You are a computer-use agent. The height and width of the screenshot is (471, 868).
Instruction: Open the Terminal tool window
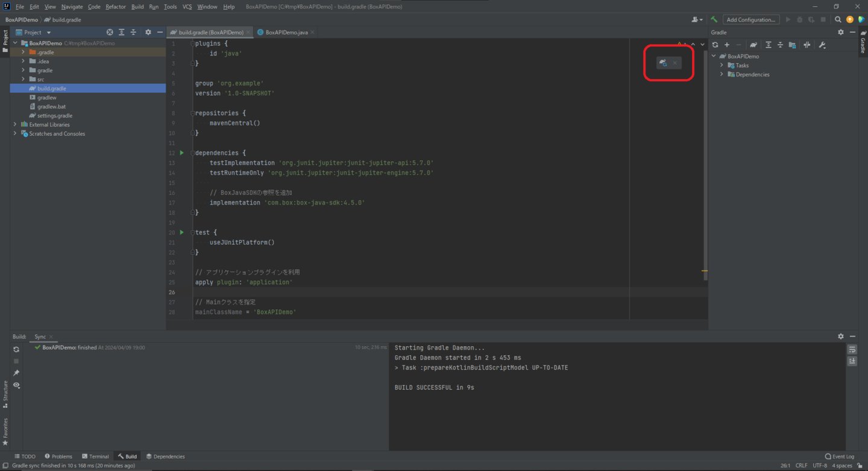pyautogui.click(x=95, y=457)
